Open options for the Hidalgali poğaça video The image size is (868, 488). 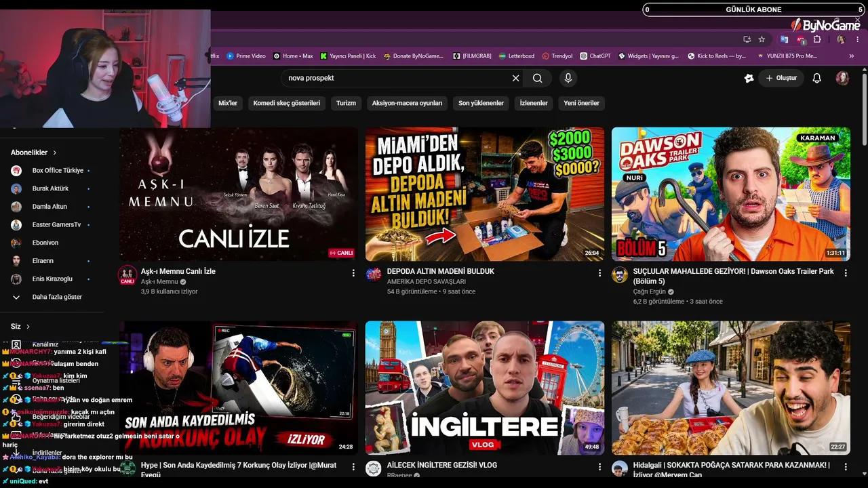(x=846, y=467)
